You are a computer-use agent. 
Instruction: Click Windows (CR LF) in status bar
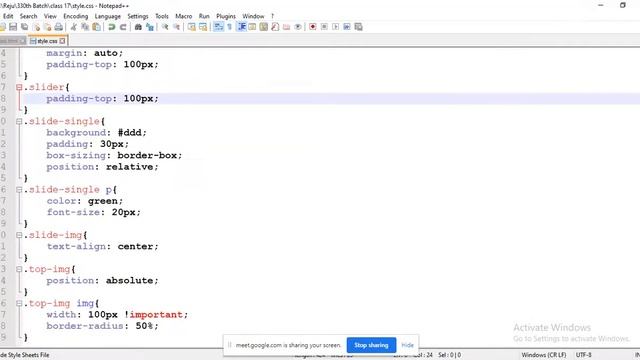tap(544, 355)
